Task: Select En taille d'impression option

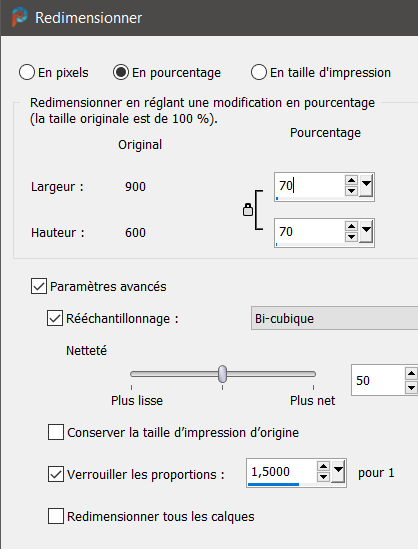Action: point(259,72)
